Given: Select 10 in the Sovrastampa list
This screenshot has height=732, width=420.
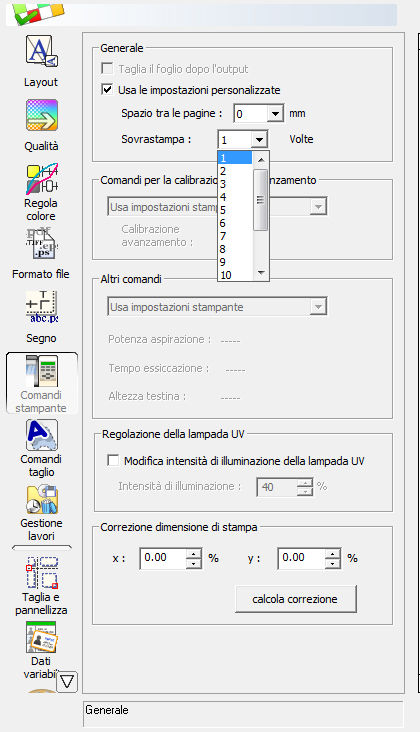Looking at the screenshot, I should [x=235, y=275].
